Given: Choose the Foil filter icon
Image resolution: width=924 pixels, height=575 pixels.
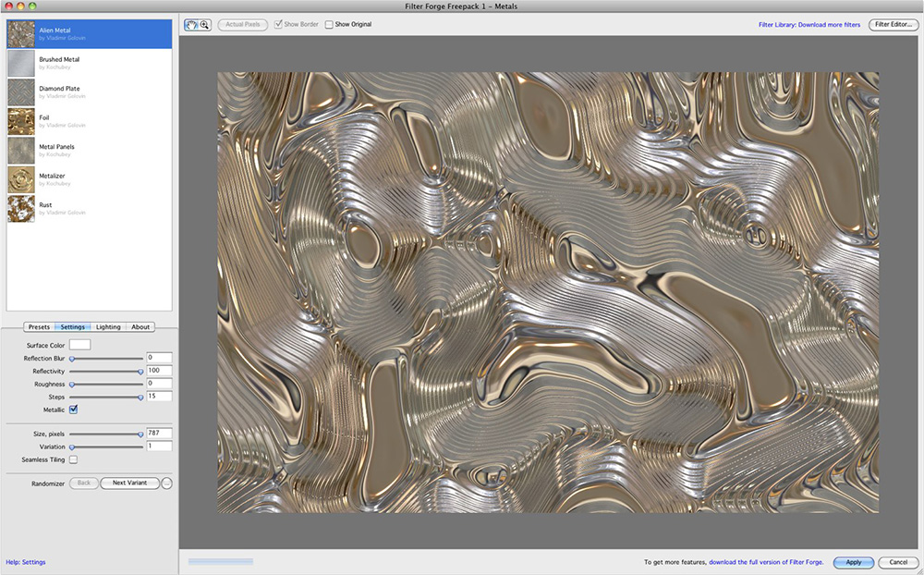Looking at the screenshot, I should point(21,121).
